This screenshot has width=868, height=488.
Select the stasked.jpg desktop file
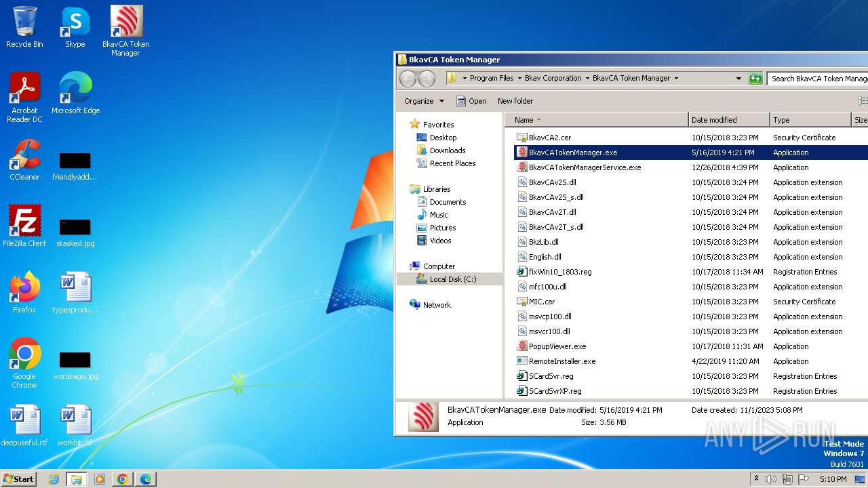coord(75,233)
